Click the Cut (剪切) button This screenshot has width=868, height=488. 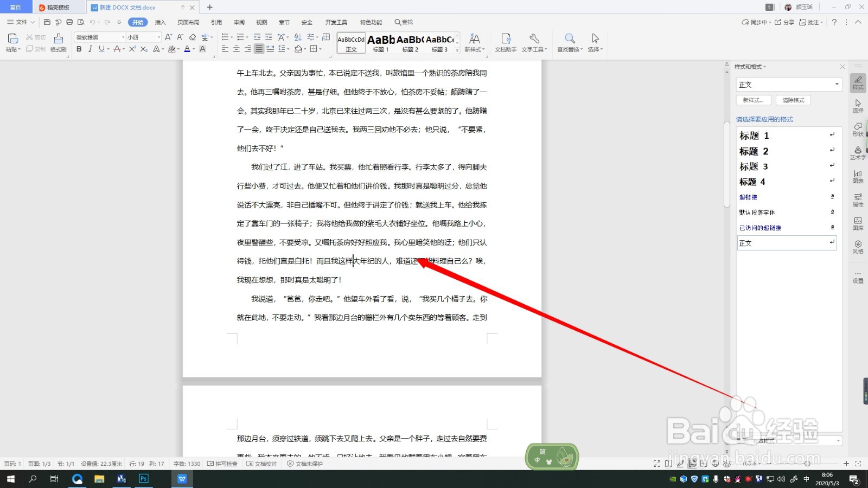click(36, 37)
